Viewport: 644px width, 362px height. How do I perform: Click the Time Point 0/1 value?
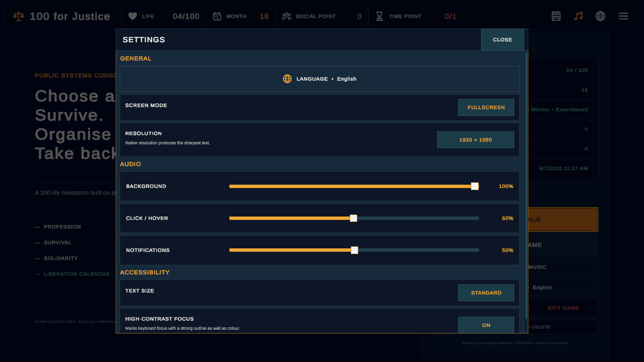[x=450, y=16]
